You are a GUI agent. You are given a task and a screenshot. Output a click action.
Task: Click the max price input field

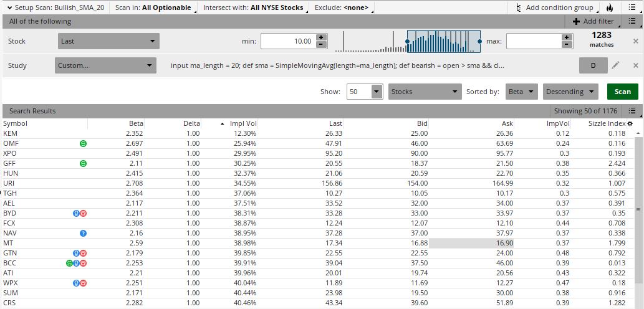coord(534,41)
